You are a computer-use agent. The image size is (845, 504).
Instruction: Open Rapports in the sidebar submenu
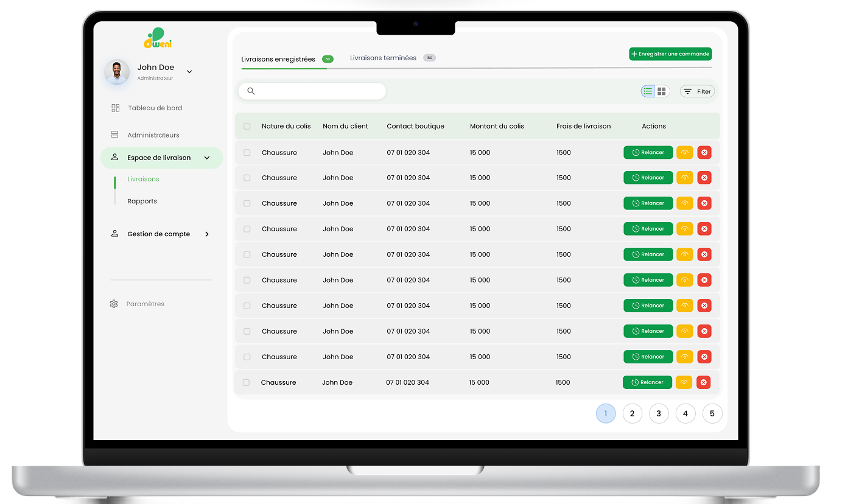(142, 201)
